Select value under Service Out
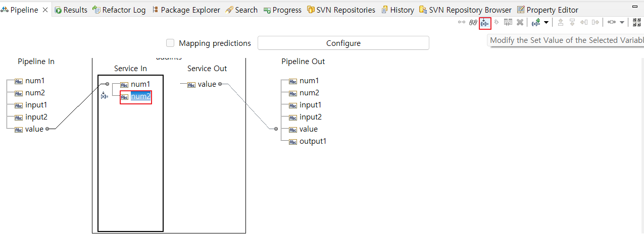The height and width of the screenshot is (235, 644). point(207,84)
